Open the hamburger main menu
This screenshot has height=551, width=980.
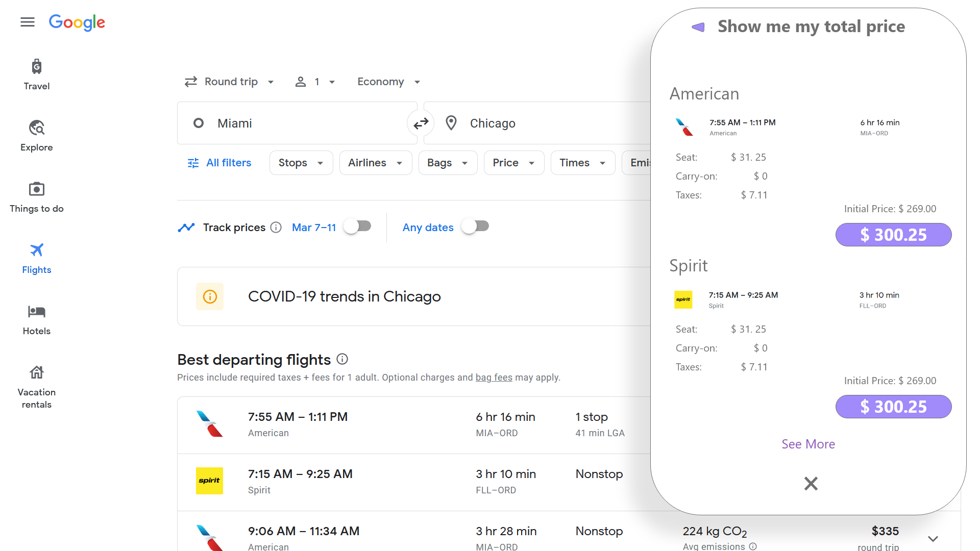coord(28,22)
